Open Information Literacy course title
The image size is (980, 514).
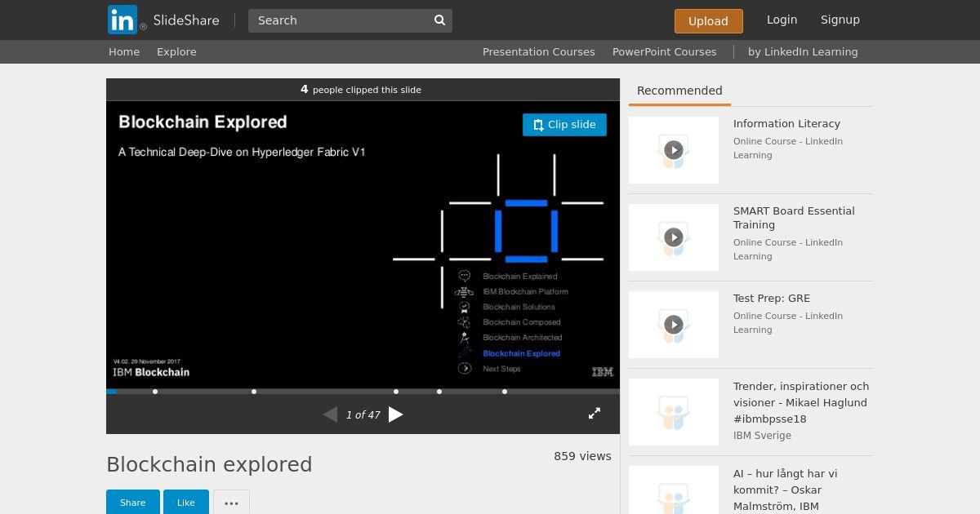click(786, 124)
